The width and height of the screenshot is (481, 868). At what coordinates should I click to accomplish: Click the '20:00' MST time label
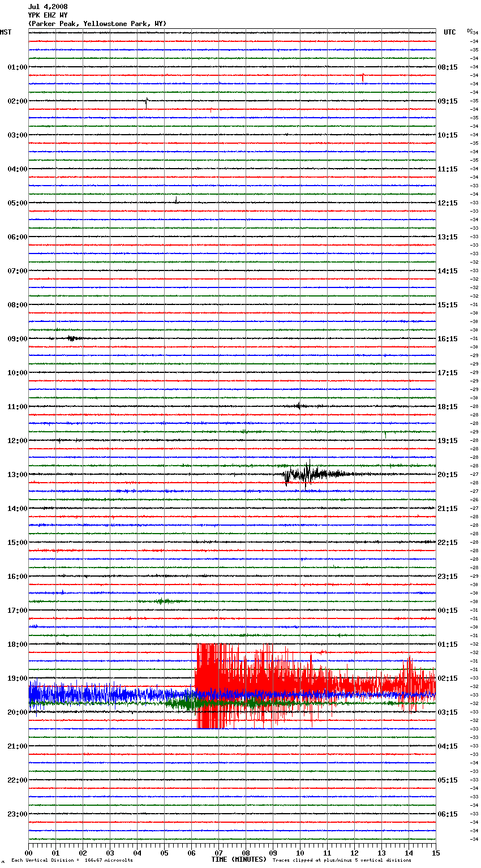18,712
